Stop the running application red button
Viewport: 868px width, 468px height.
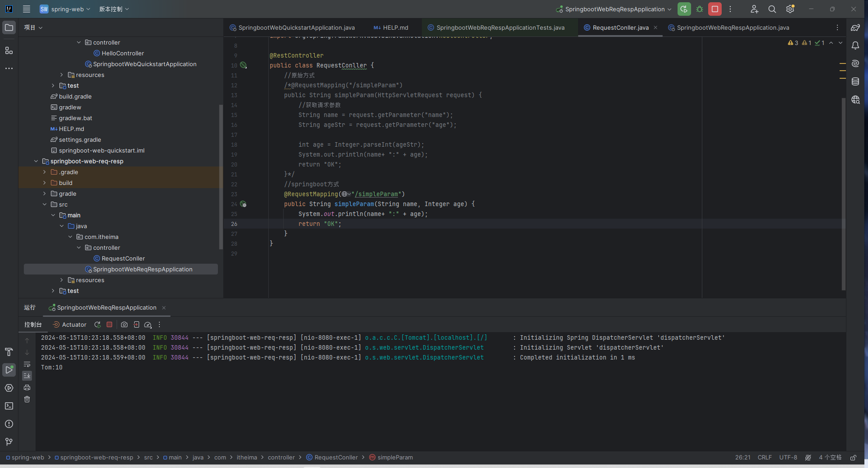(715, 9)
